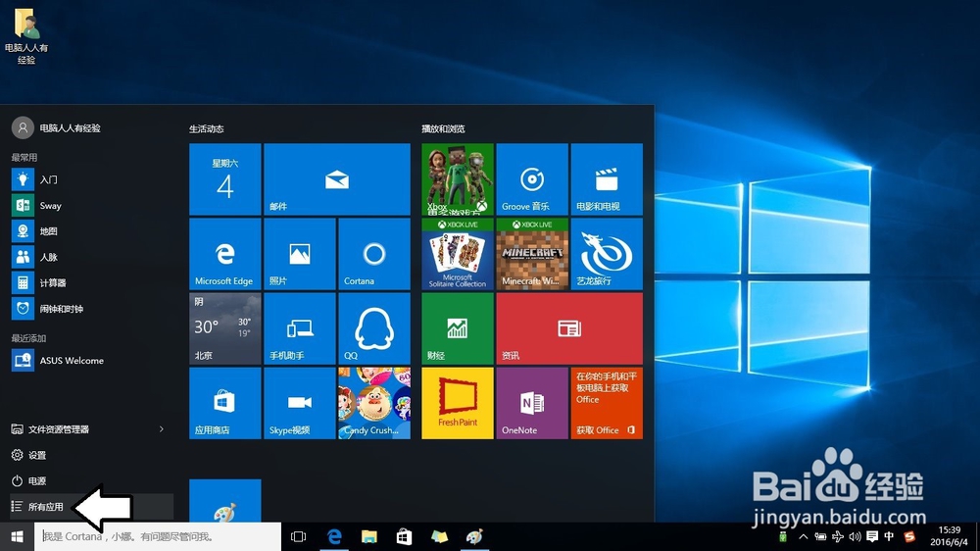Image resolution: width=980 pixels, height=551 pixels.
Task: Open the 艺龙旅行 travel tile
Action: 607,254
